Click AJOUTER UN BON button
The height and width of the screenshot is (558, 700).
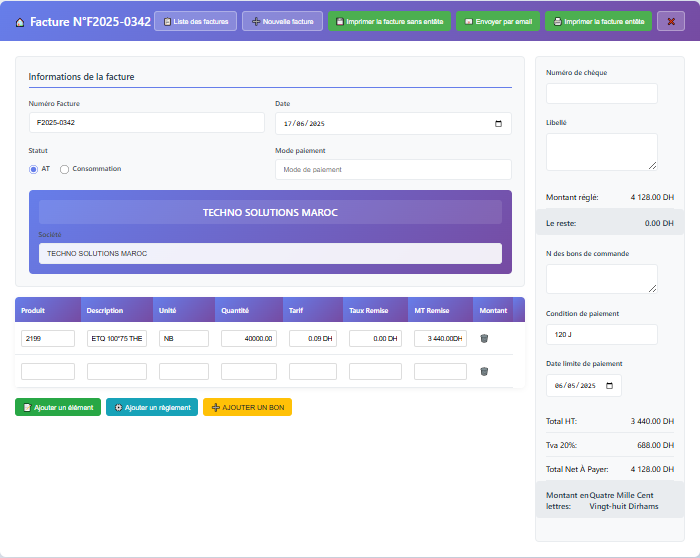[x=247, y=407]
